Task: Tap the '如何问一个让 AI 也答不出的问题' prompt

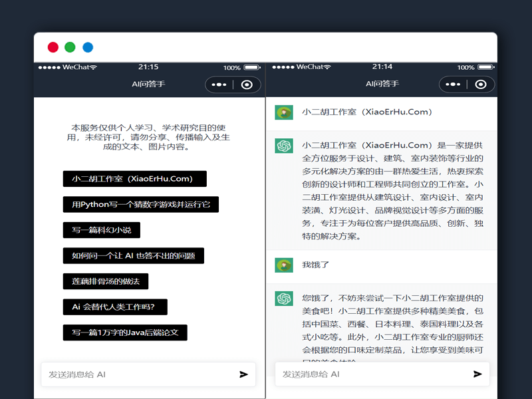Action: pyautogui.click(x=134, y=255)
